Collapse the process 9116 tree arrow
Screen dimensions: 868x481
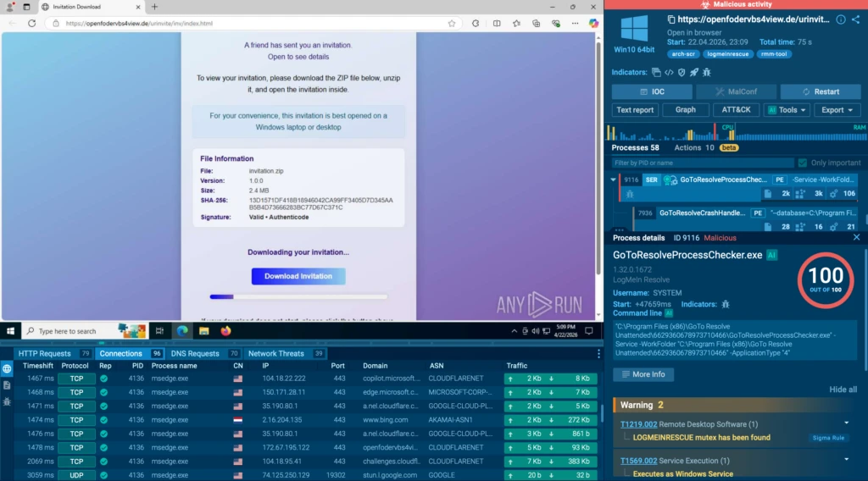click(613, 180)
